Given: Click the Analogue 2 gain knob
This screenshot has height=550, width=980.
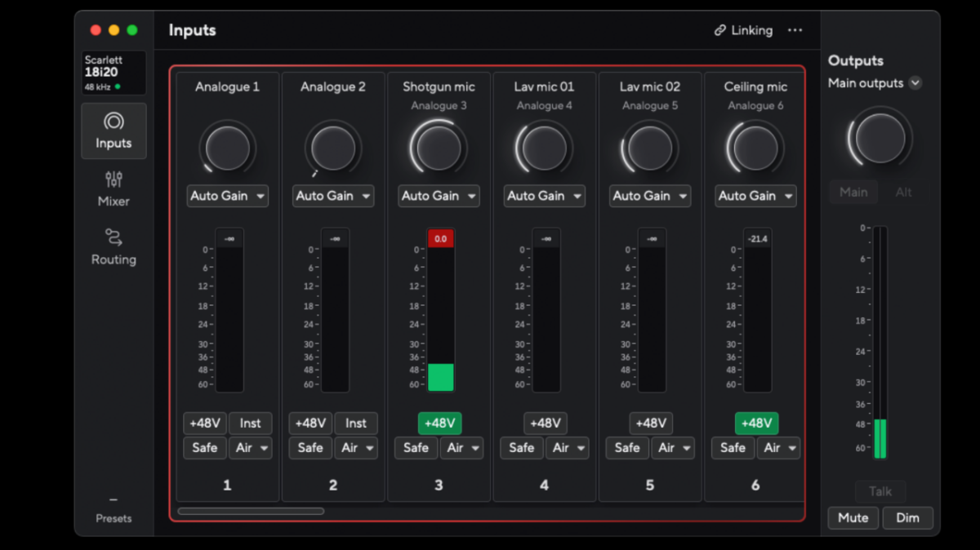Looking at the screenshot, I should pos(333,149).
